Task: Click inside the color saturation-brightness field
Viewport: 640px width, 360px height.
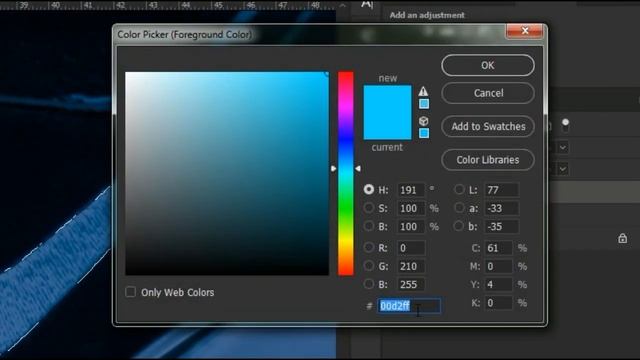Action: click(227, 173)
